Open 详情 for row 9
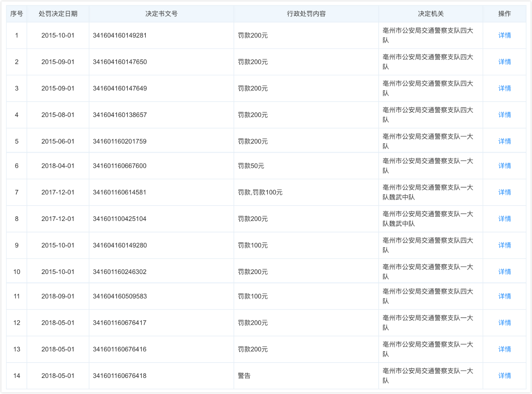 click(504, 245)
